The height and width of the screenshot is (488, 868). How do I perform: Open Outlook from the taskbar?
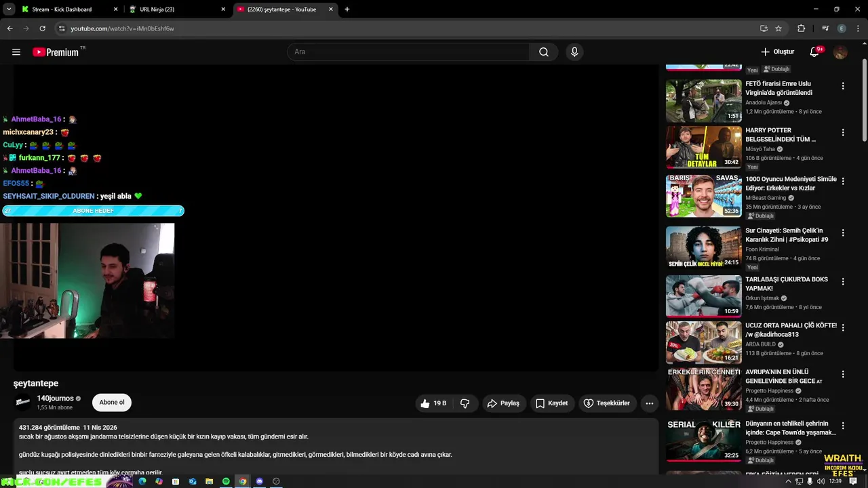tap(193, 481)
